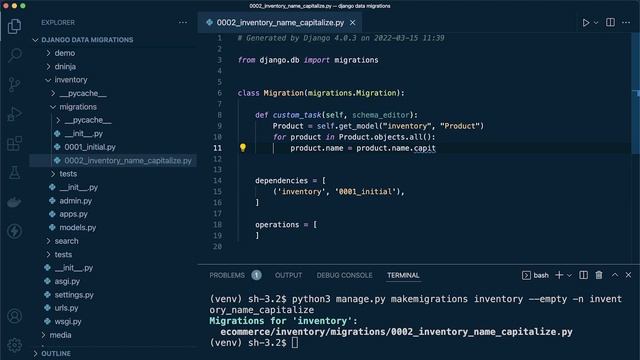Split the editor right
Screen dimensions: 640x360
pyautogui.click(x=610, y=22)
